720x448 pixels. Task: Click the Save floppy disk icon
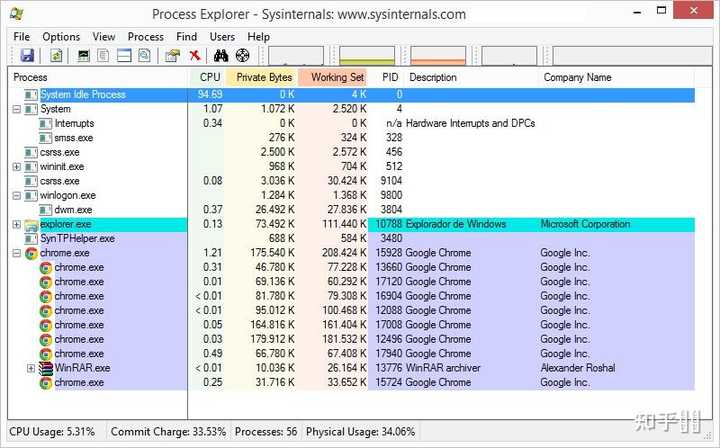28,56
